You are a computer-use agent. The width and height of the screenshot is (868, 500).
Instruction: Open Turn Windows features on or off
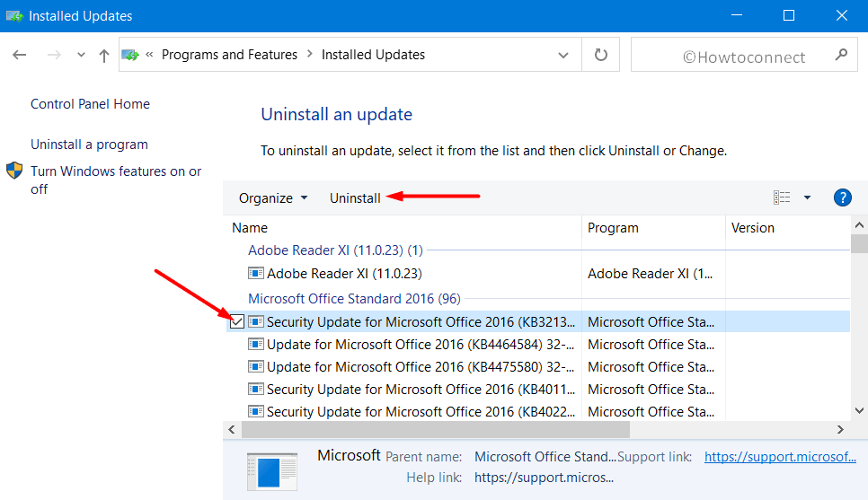point(116,180)
